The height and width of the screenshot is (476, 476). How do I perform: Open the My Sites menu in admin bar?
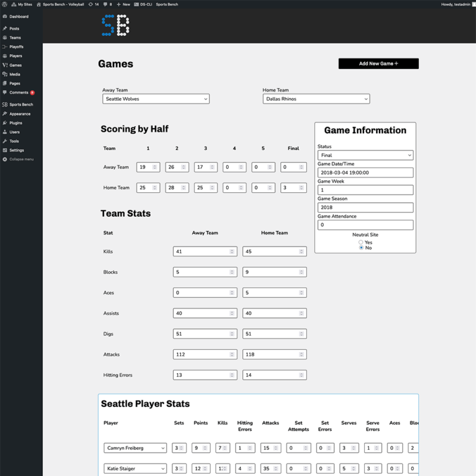point(22,4)
